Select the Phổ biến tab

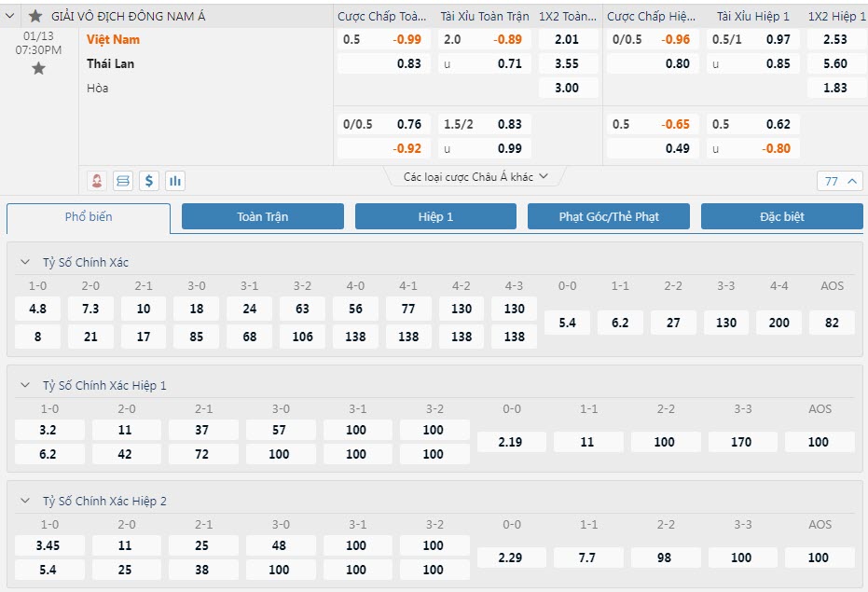(x=89, y=217)
